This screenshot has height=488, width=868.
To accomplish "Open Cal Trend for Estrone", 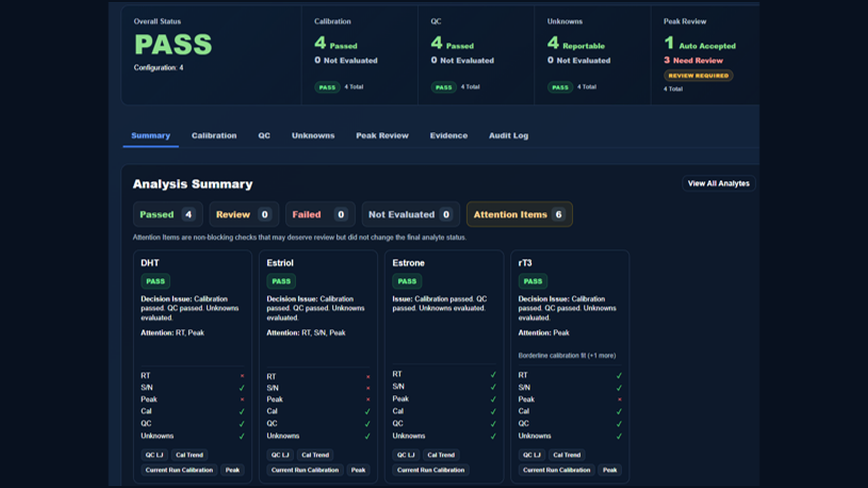I will (x=441, y=455).
